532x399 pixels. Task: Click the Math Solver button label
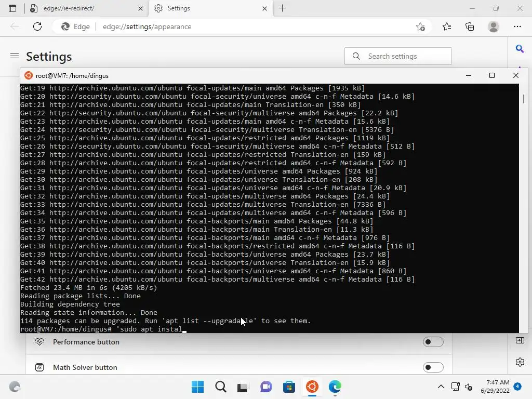tap(85, 367)
